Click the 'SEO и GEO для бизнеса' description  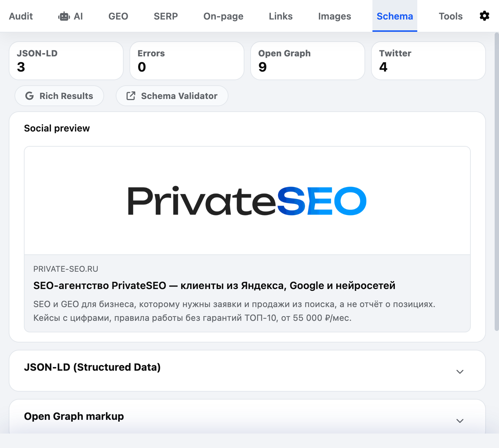pos(234,311)
